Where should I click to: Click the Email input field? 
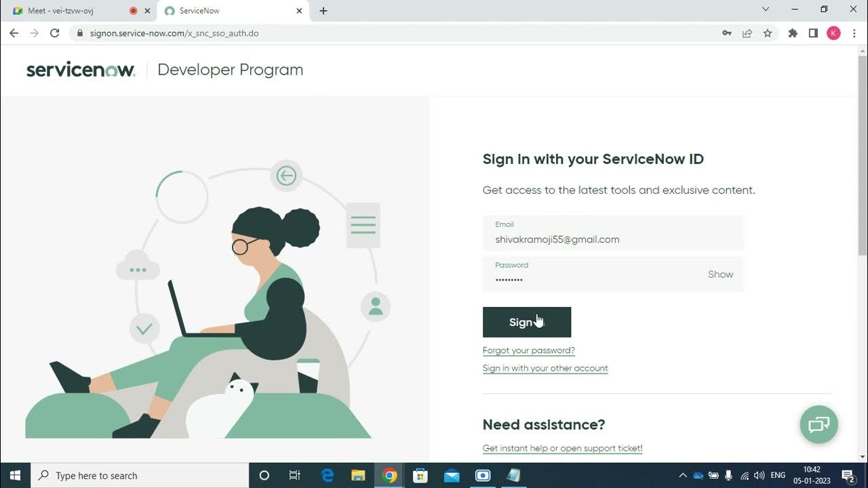click(613, 233)
